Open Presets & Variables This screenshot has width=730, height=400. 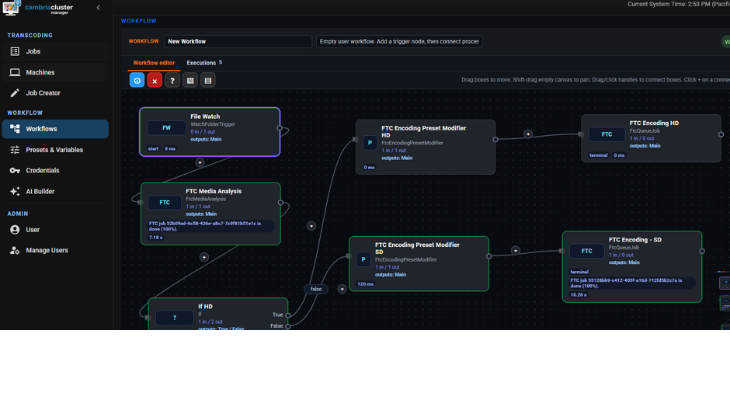[x=55, y=150]
